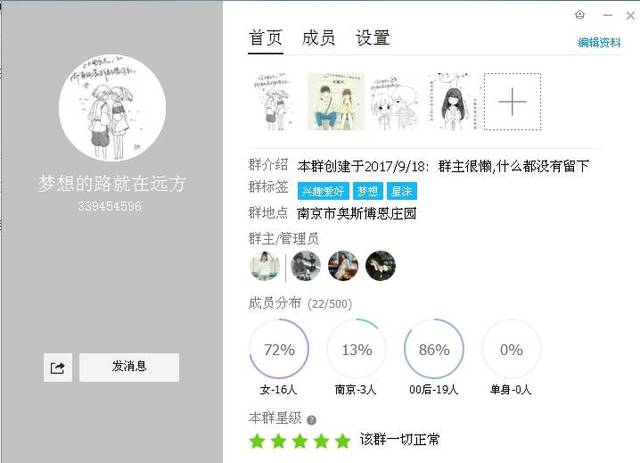Switch to the 设置 tab
640x463 pixels.
372,38
